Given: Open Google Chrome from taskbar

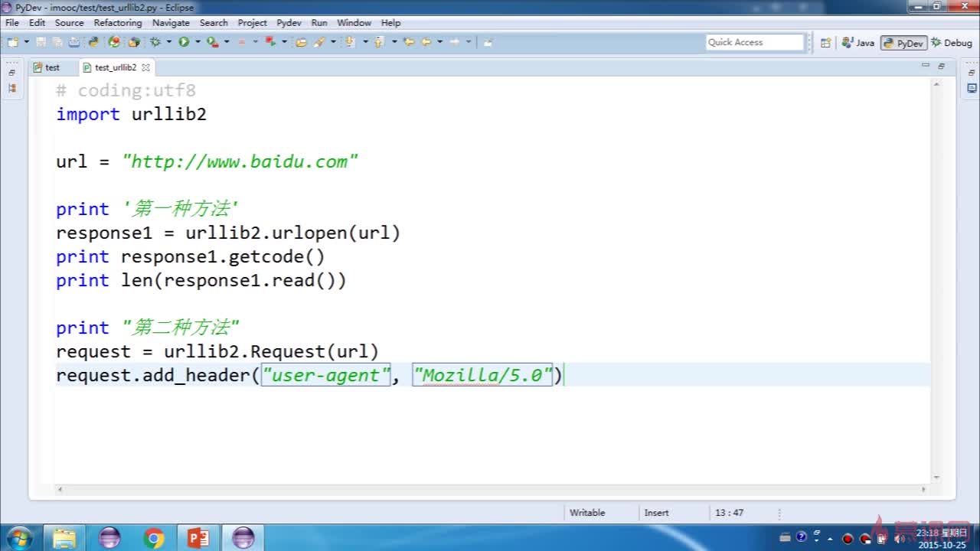Looking at the screenshot, I should (154, 538).
